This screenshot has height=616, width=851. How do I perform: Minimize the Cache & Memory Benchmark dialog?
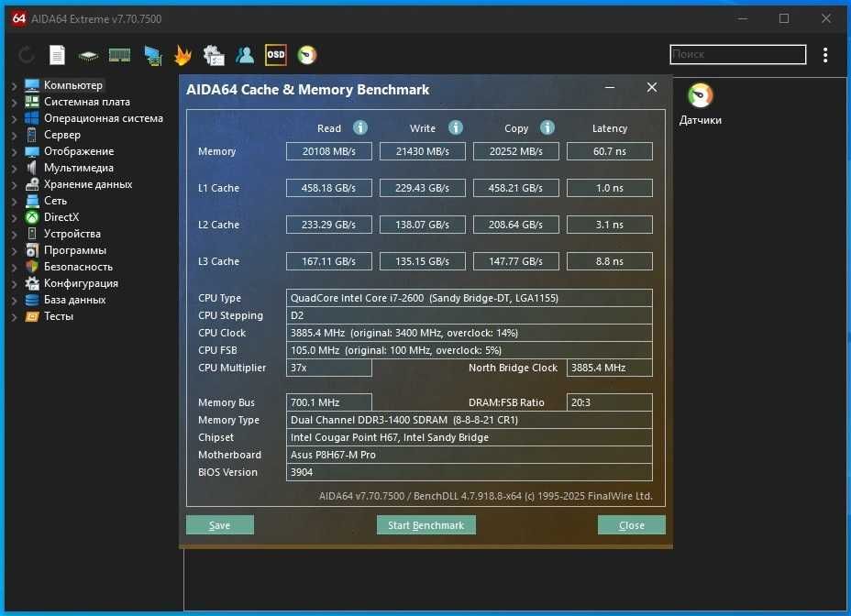(x=610, y=87)
